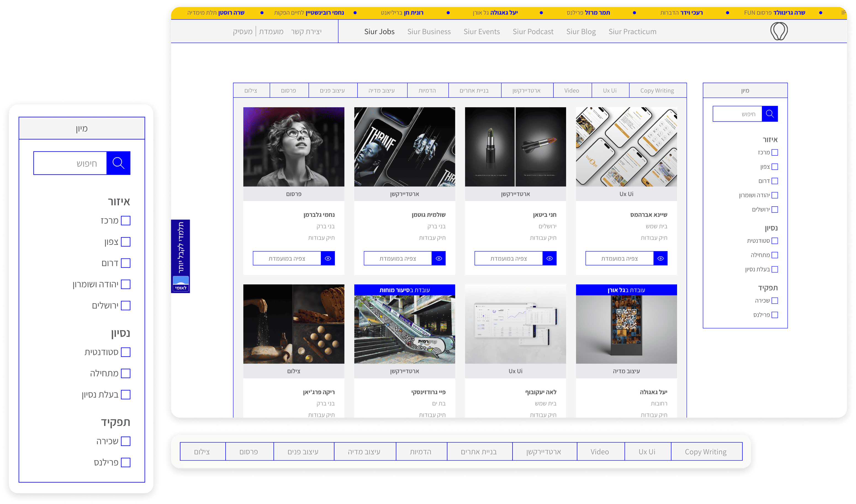The height and width of the screenshot is (504, 856).
Task: Open lipstick portfolio thumbnail image
Action: coord(515,147)
